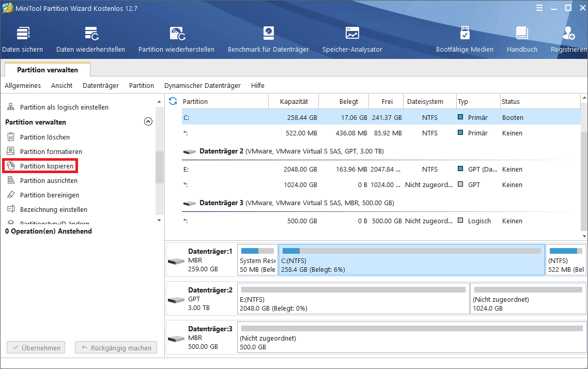Open the Handbuch
The height and width of the screenshot is (369, 588).
(x=522, y=40)
